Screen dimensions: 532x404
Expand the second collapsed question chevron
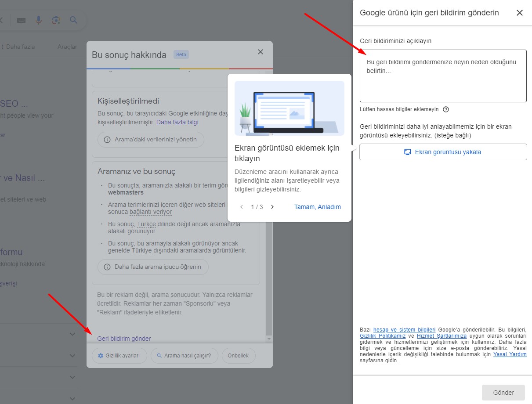[73, 356]
